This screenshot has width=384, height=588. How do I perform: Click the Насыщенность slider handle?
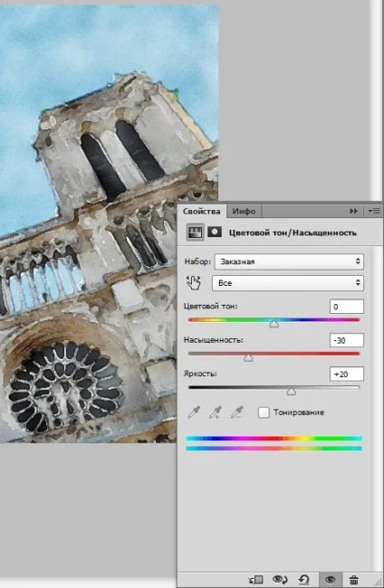pyautogui.click(x=248, y=357)
